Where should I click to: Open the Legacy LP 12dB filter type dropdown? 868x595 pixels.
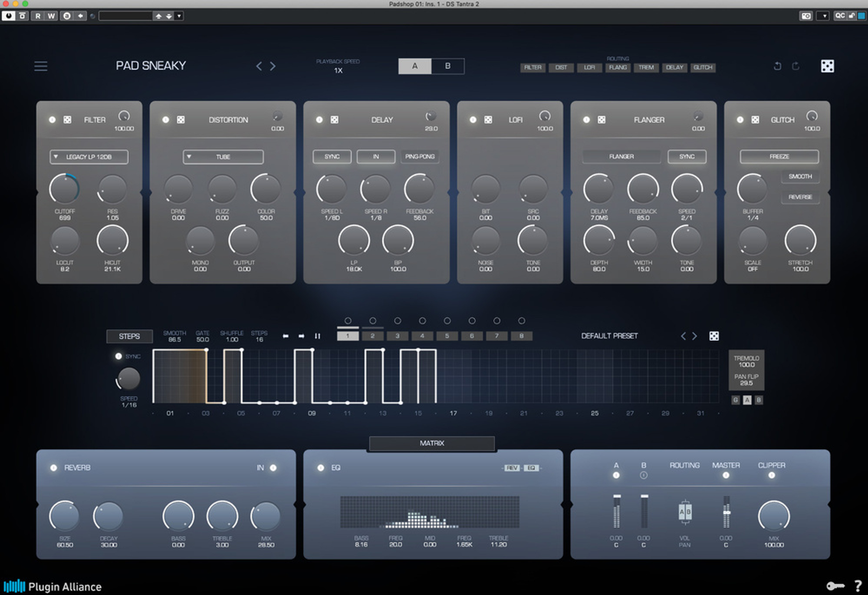(89, 157)
